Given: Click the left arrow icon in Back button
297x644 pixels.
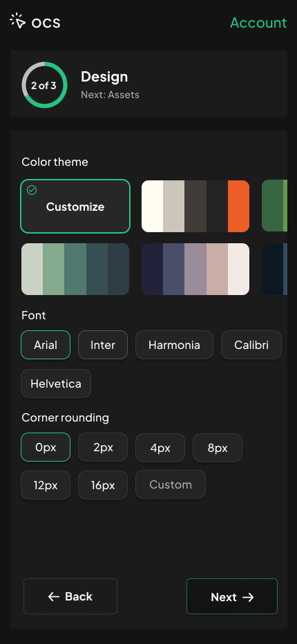Looking at the screenshot, I should point(54,596).
